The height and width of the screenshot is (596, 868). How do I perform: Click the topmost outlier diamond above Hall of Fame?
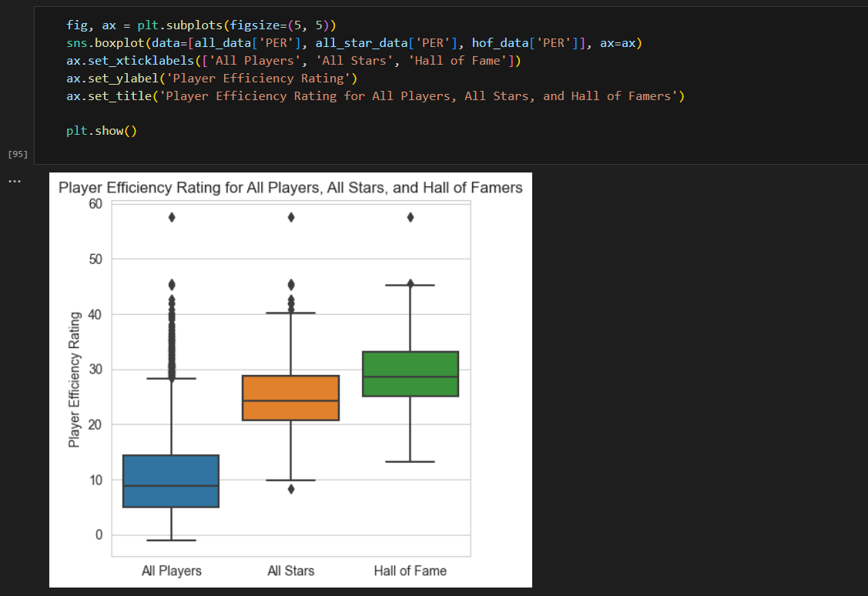pyautogui.click(x=411, y=217)
